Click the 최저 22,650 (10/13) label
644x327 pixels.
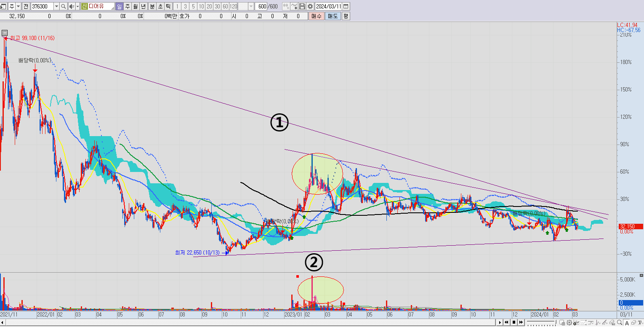pyautogui.click(x=197, y=253)
